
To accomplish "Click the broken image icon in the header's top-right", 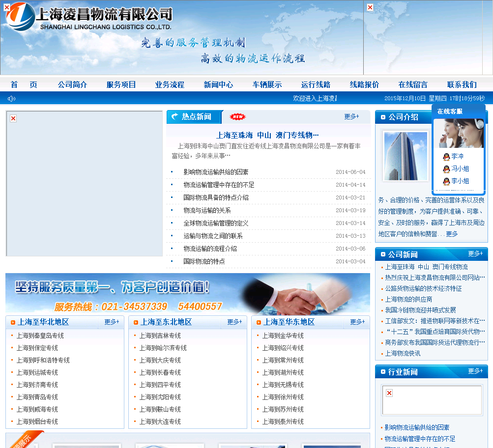I will pos(370,7).
